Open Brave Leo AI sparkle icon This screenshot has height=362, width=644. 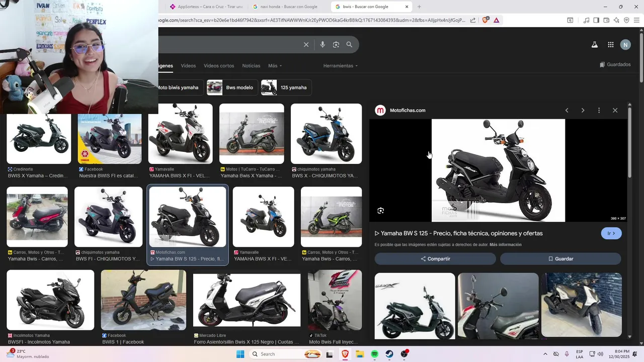pos(616,20)
